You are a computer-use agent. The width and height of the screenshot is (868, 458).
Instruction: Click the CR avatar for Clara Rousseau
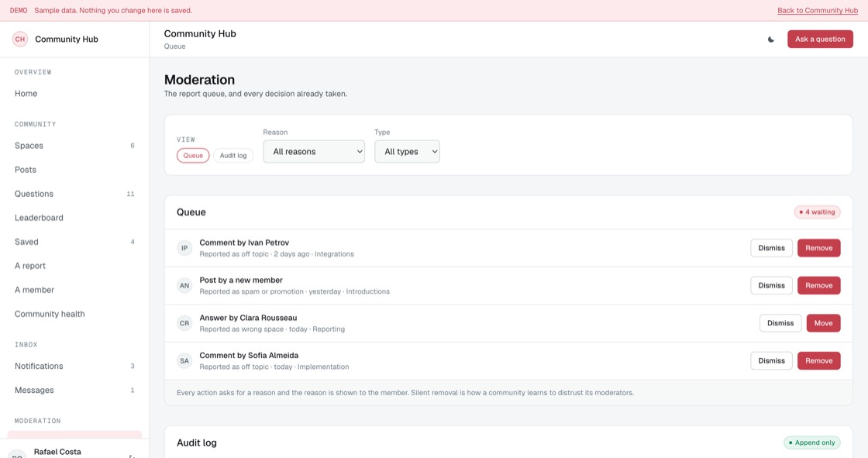point(184,323)
